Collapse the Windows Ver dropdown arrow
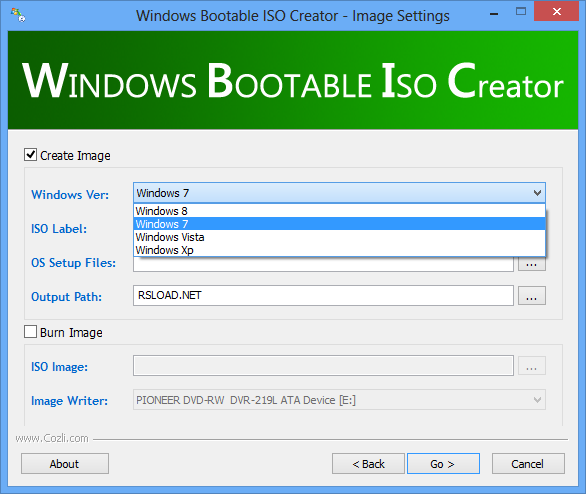586x494 pixels. coord(537,193)
